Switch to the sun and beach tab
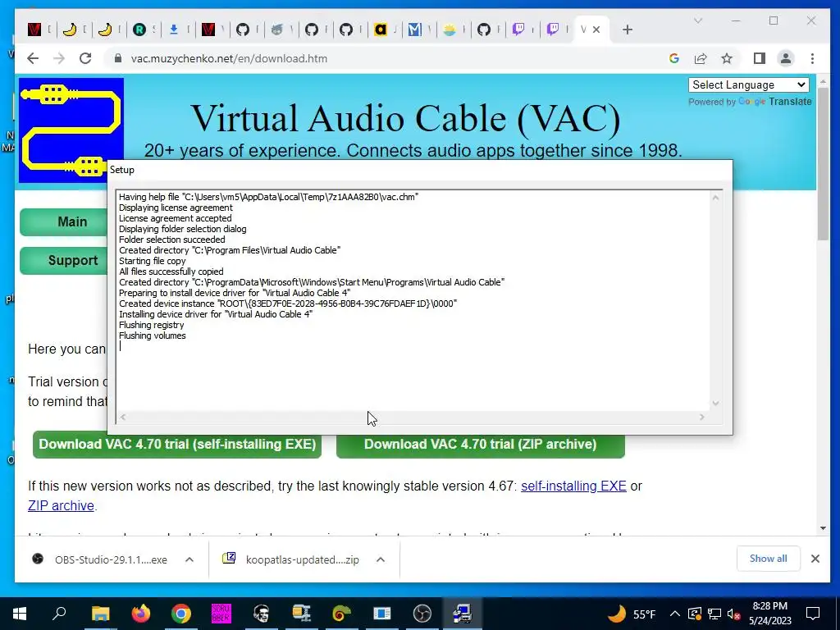The height and width of the screenshot is (630, 840). [x=449, y=30]
